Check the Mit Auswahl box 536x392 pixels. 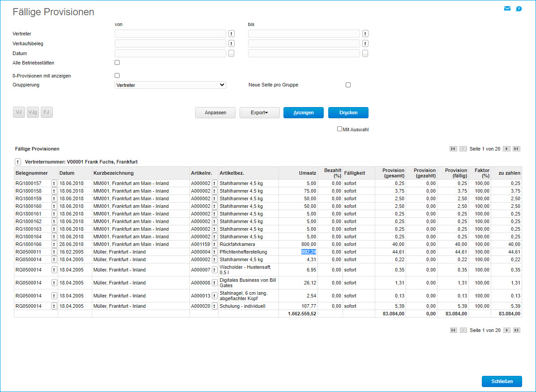click(x=339, y=129)
